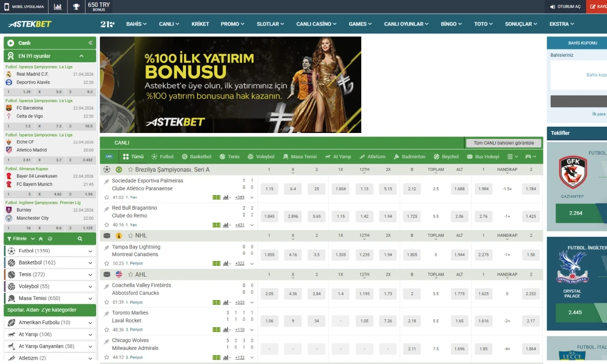Pin the Coachella Valley Firebirds match
Screen dimensions: 607x364
(107, 286)
